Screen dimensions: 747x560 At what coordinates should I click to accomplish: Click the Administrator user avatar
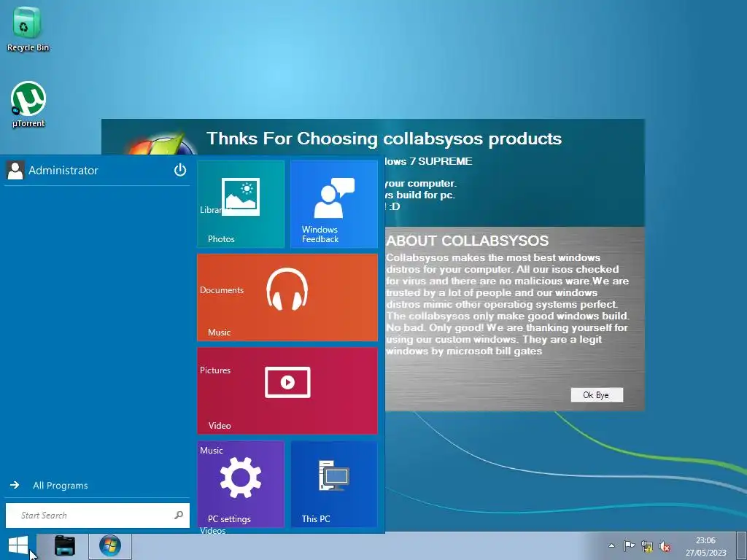click(x=15, y=170)
